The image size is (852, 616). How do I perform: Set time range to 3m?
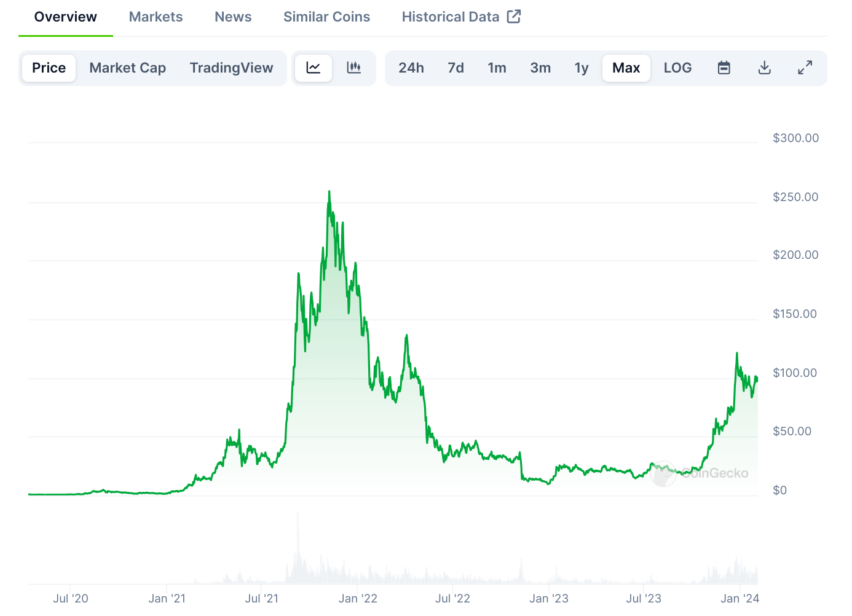540,68
